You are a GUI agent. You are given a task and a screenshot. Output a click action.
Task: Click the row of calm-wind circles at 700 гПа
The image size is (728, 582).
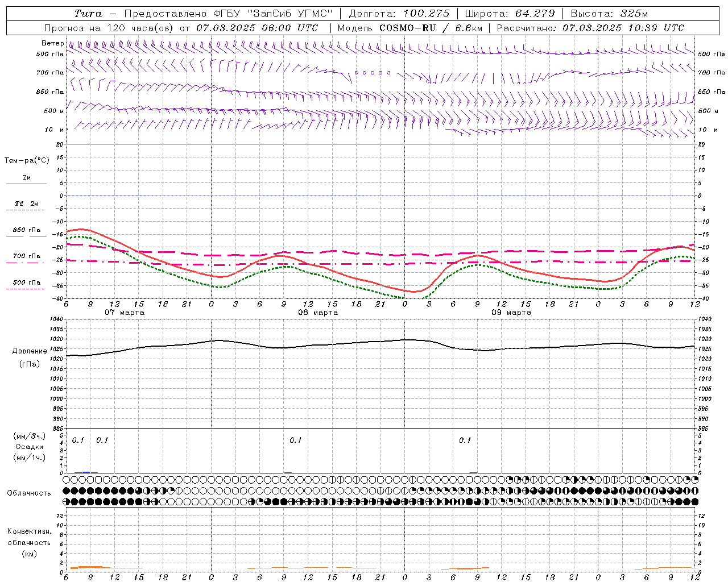[x=373, y=73]
